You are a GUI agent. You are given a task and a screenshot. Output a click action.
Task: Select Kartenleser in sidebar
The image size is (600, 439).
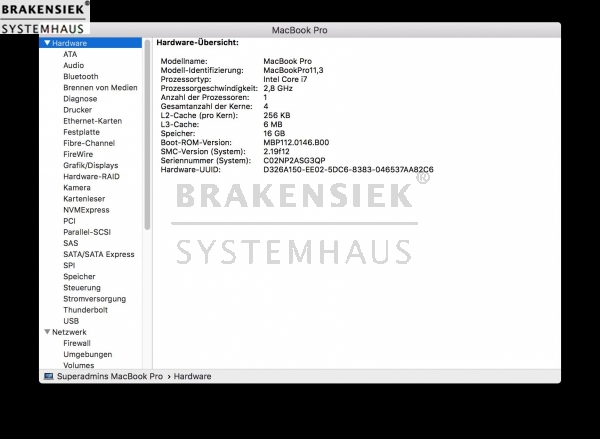(84, 199)
